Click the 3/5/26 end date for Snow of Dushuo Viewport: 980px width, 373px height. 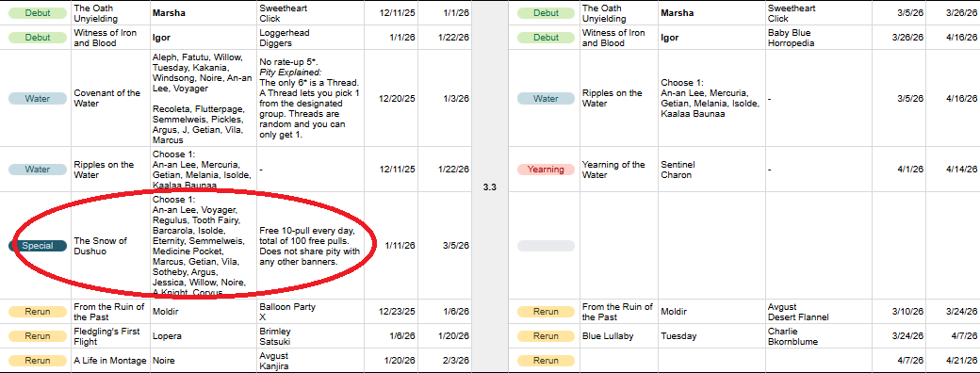coord(445,246)
